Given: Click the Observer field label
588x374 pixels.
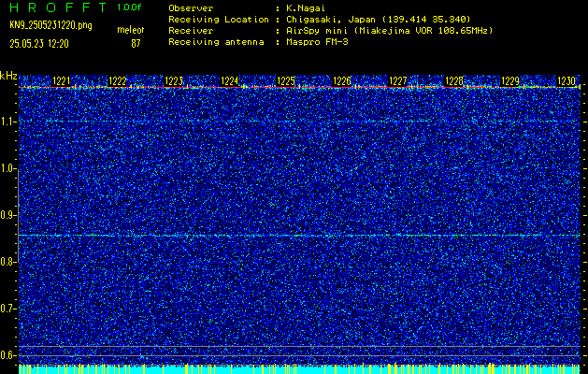Looking at the screenshot, I should (x=191, y=8).
